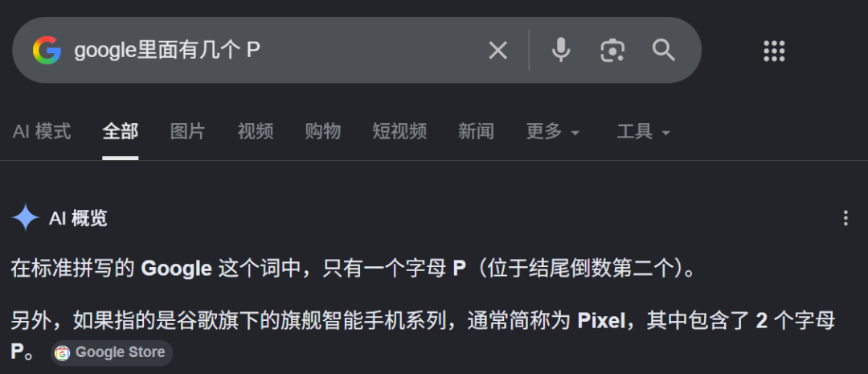This screenshot has height=374, width=868.
Task: Click the AI 概览 heading label
Action: tap(78, 218)
